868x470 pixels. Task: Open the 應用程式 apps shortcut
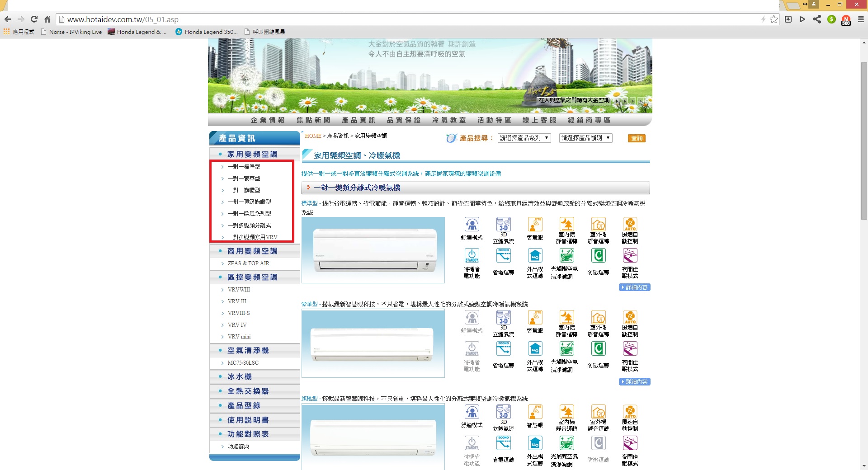click(19, 32)
